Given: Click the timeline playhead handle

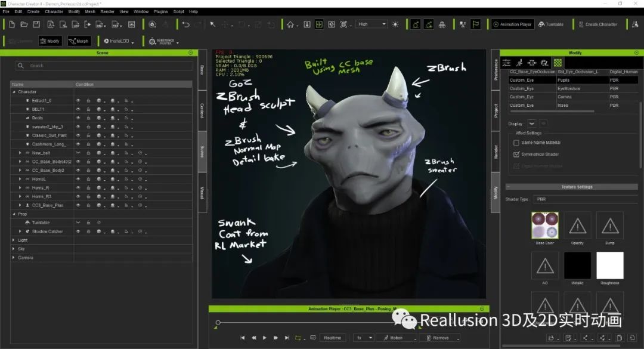Looking at the screenshot, I should 218,323.
